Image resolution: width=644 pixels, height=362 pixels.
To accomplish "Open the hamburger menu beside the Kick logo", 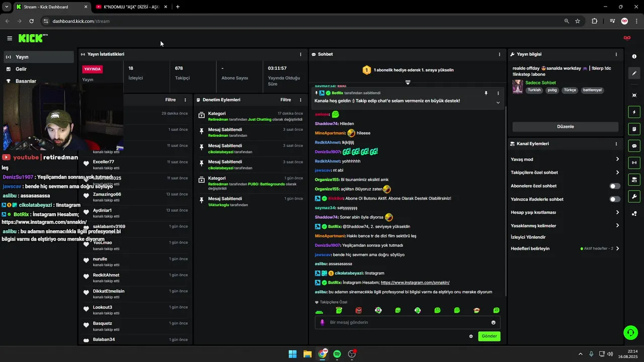I will [x=10, y=38].
